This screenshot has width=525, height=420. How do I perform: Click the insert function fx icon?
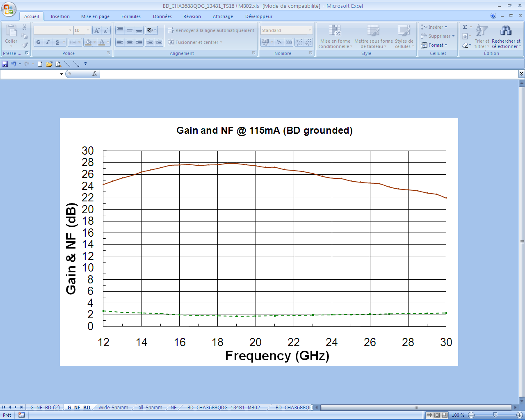[95, 74]
